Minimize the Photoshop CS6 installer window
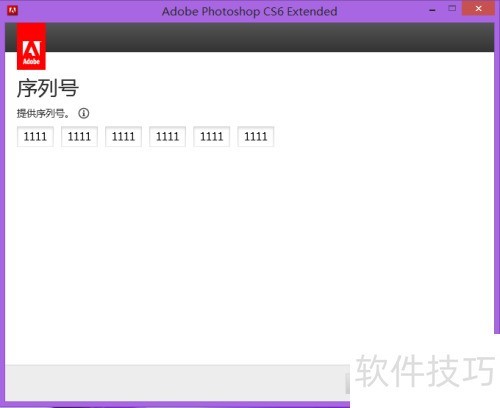The height and width of the screenshot is (408, 500). 432,10
